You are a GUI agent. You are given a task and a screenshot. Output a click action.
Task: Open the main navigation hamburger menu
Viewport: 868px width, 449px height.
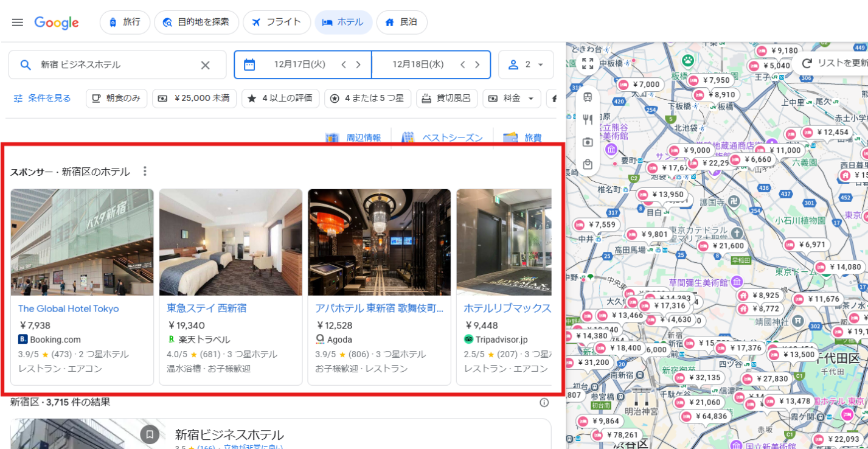[x=17, y=22]
